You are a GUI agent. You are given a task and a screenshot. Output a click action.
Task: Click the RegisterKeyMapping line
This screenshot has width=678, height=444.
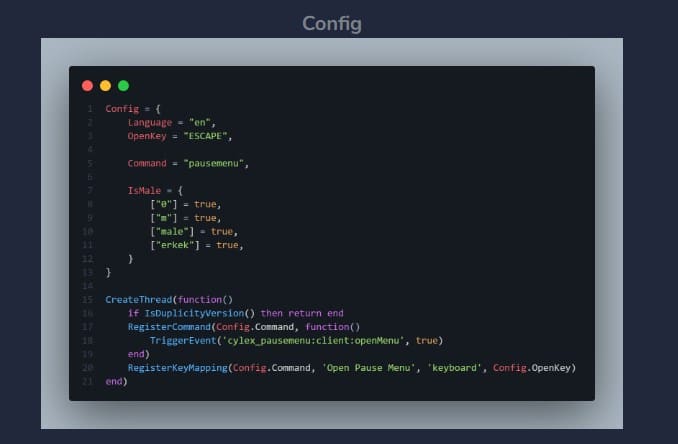352,368
